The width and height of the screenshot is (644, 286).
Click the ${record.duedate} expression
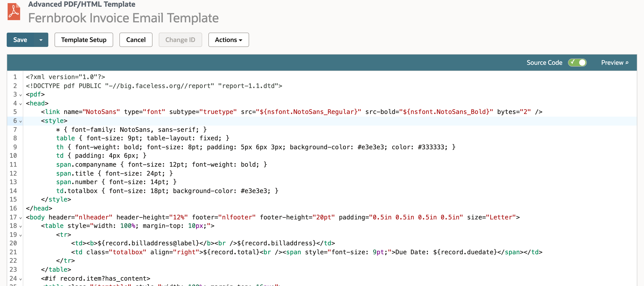(x=465, y=252)
